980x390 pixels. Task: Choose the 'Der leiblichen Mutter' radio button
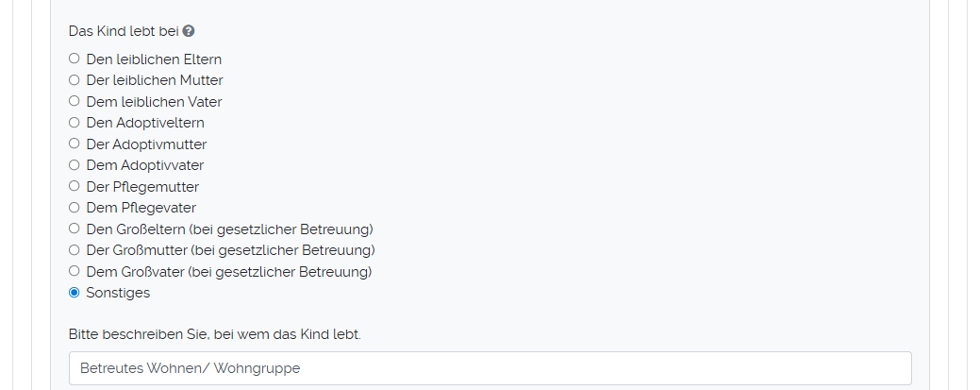(x=75, y=80)
